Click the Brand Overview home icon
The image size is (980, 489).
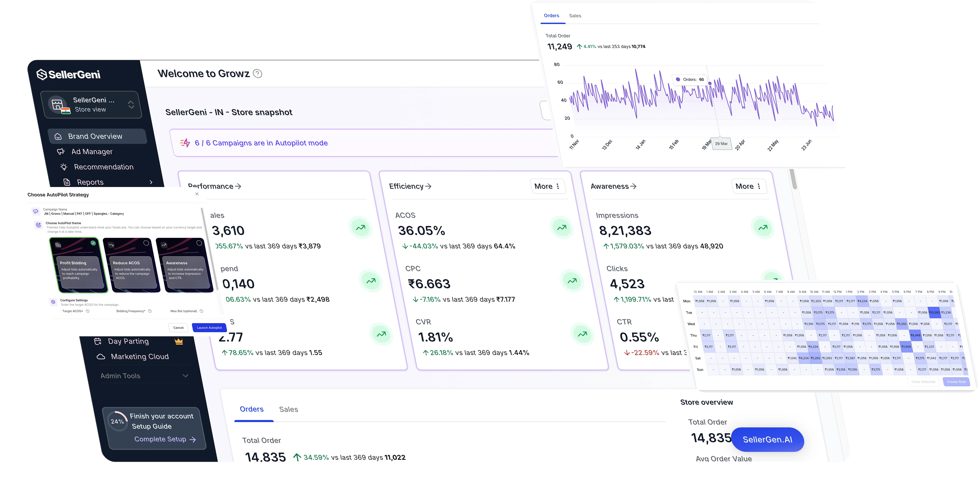(x=58, y=136)
